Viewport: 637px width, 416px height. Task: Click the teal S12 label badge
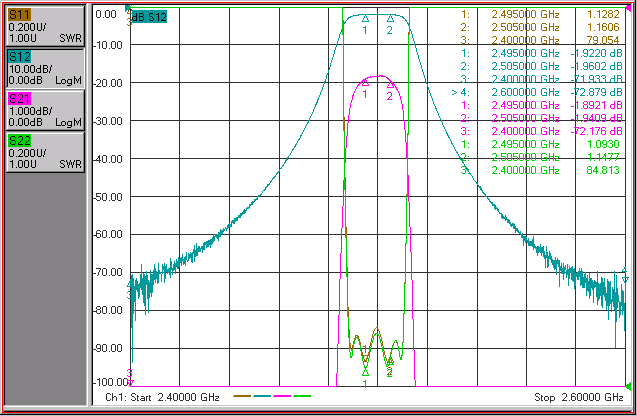[20, 57]
